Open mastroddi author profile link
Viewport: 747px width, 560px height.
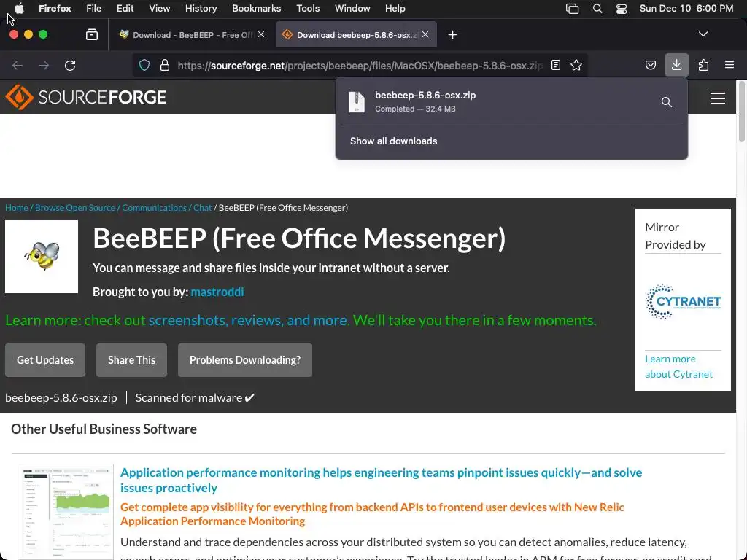(217, 292)
